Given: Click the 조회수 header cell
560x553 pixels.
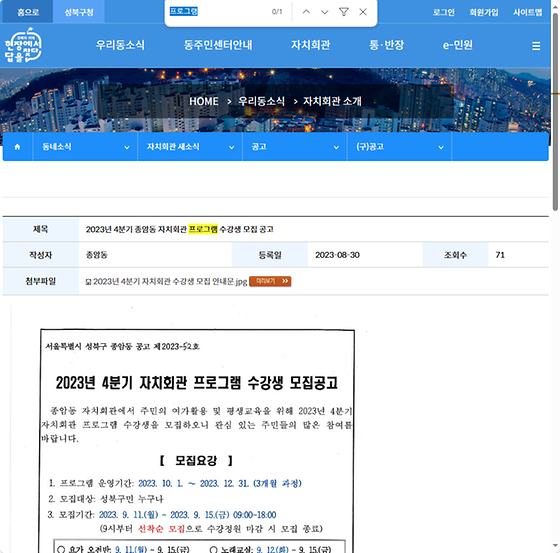Looking at the screenshot, I should (455, 255).
